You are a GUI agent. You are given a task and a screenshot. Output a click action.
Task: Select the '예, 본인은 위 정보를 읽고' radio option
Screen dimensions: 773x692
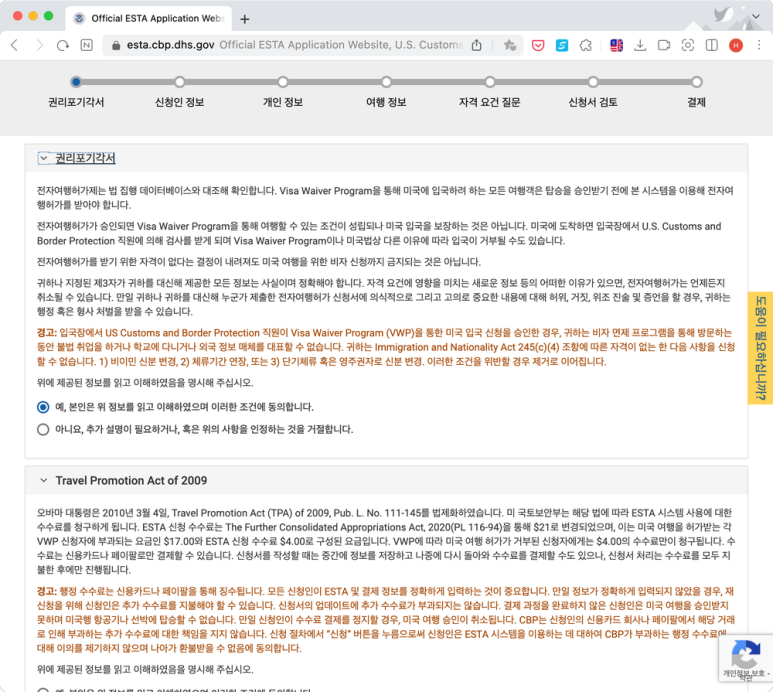click(x=43, y=407)
